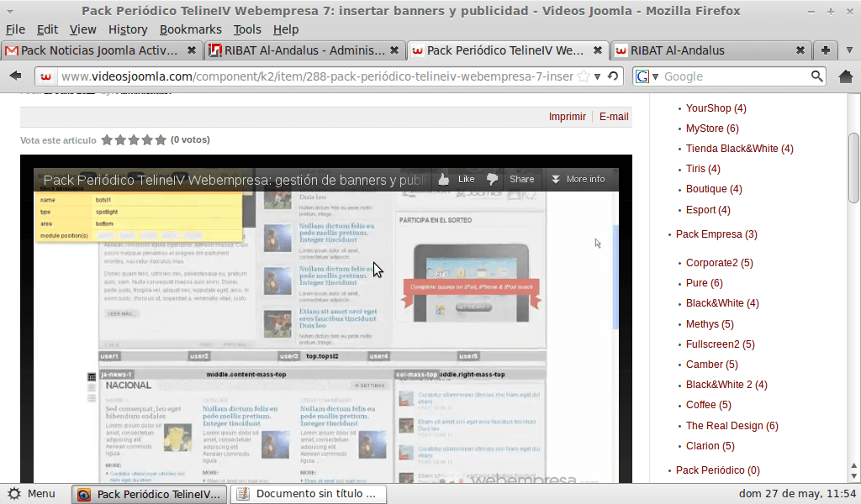
Task: Open the YourShop (4) category link
Action: click(716, 108)
